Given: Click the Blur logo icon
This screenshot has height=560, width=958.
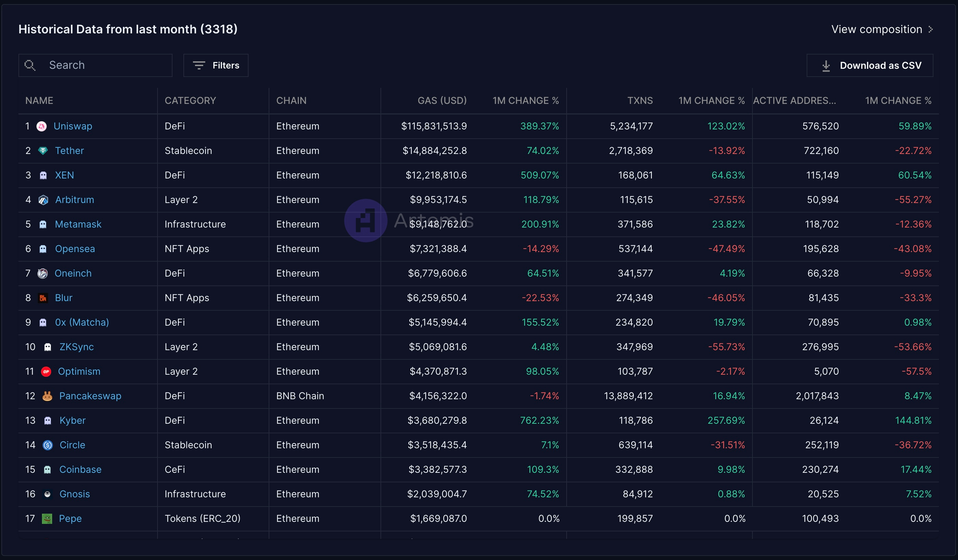Looking at the screenshot, I should point(43,298).
